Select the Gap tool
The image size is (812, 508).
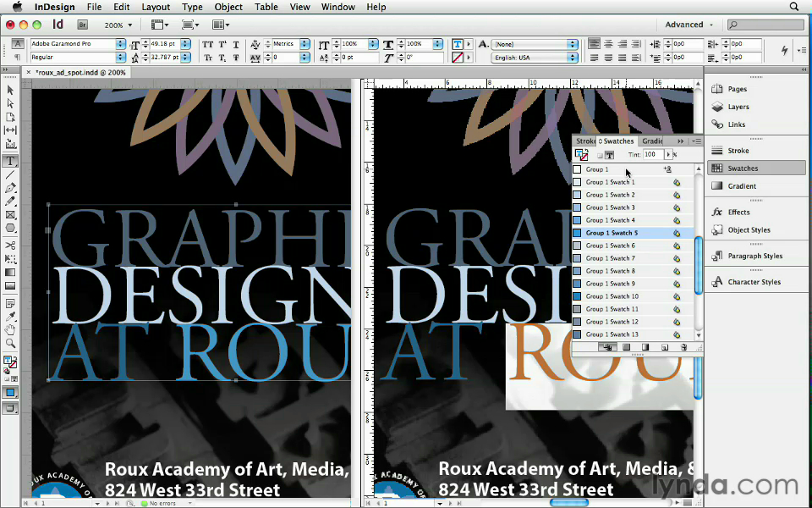pos(10,130)
